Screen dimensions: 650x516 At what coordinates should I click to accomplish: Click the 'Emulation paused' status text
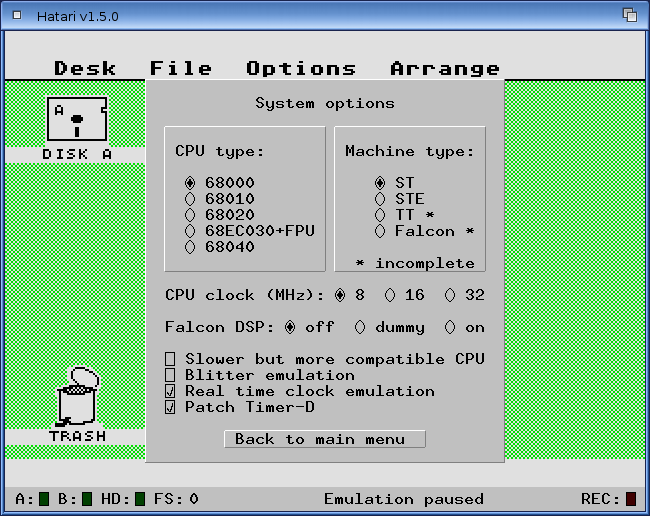point(404,499)
